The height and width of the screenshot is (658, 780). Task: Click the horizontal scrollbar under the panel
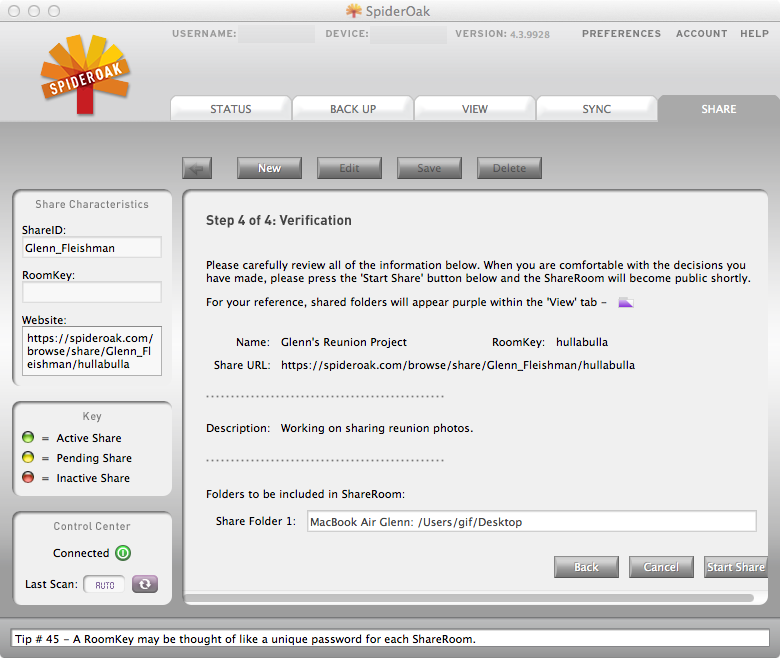coord(470,598)
